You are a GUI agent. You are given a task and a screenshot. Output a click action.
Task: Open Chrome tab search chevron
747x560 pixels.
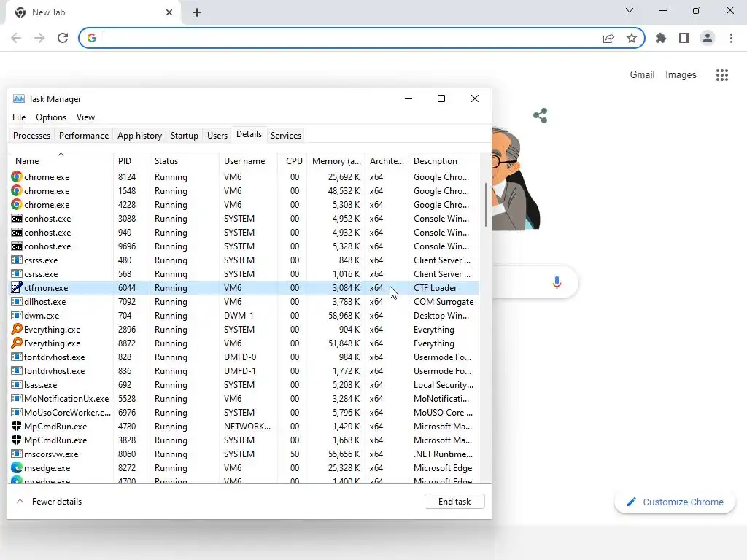[x=630, y=10]
